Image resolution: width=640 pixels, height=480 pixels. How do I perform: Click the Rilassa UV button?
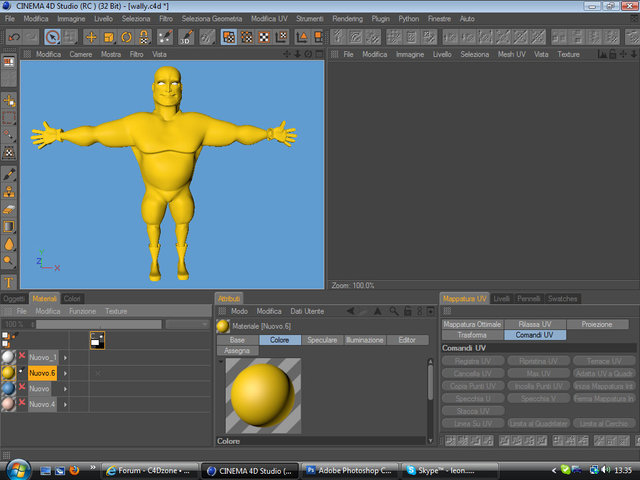pyautogui.click(x=535, y=325)
